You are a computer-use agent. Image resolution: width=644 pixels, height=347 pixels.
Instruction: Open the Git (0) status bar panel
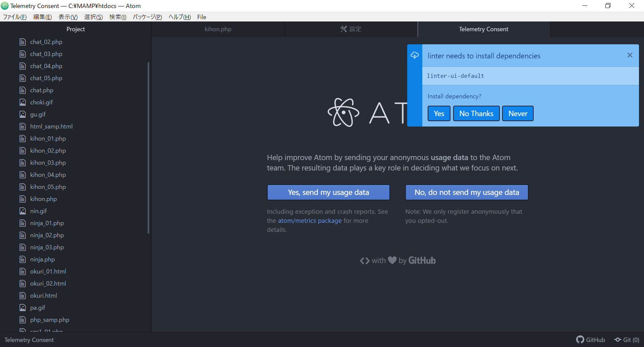pos(627,340)
